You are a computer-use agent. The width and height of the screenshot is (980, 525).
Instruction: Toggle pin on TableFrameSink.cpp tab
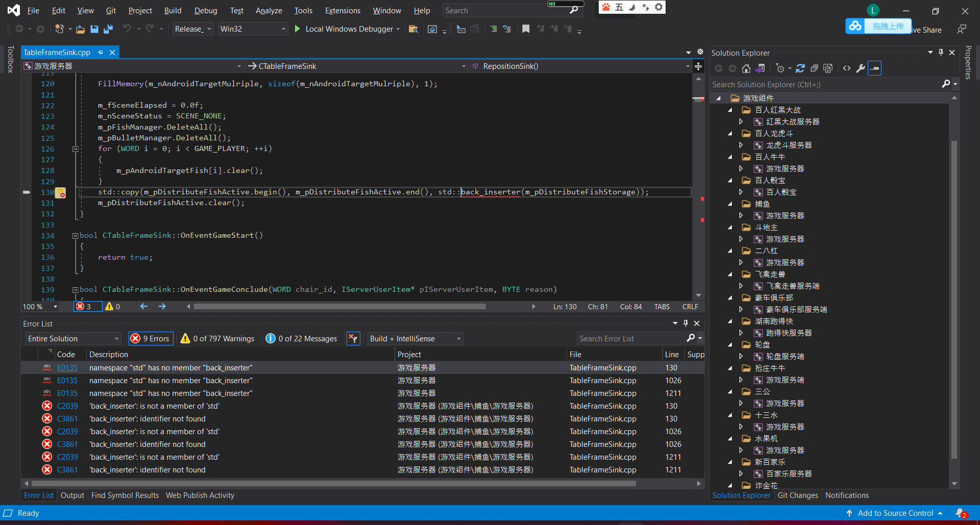tap(101, 52)
